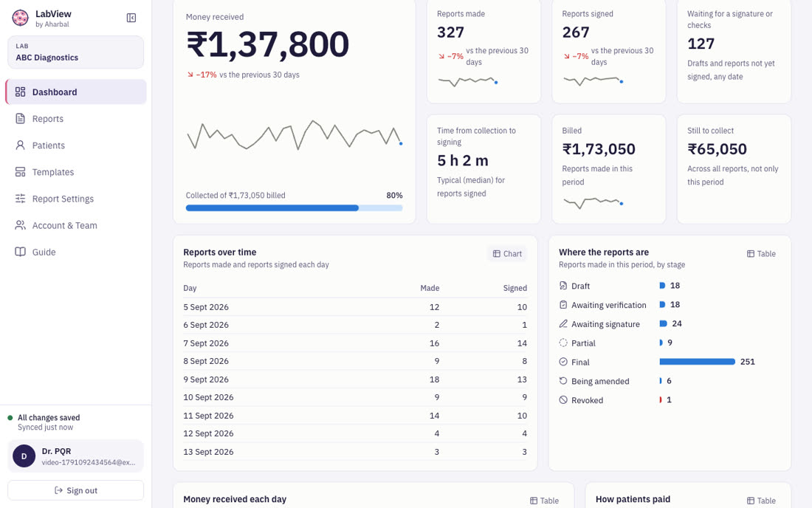
Task: Click the 5 h 2 m signing time
Action: click(x=462, y=160)
